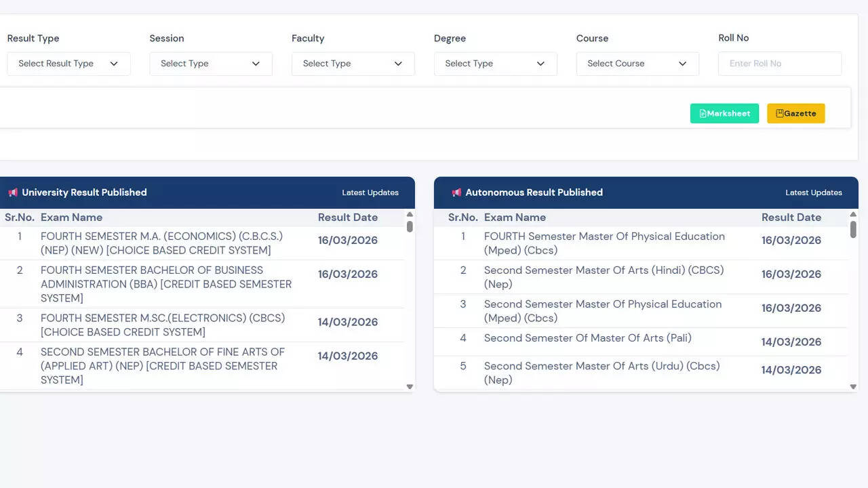
Task: Click the megaphone icon beside University Result Published
Action: [13, 192]
